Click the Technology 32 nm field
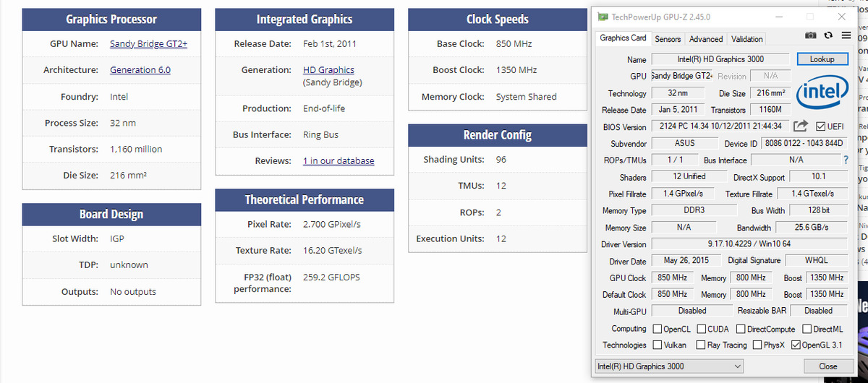The image size is (868, 383). click(678, 93)
